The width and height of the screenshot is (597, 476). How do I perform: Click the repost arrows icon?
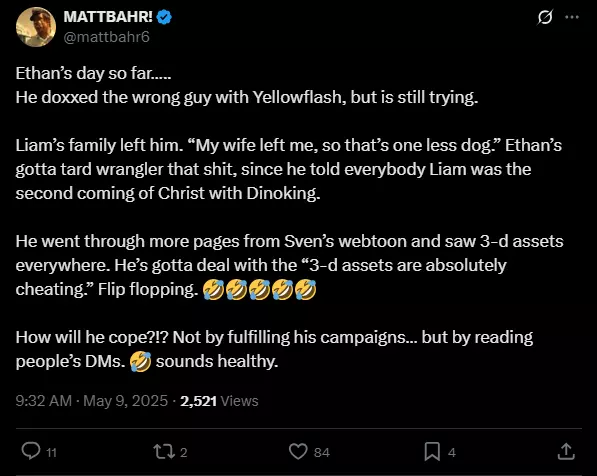click(164, 452)
